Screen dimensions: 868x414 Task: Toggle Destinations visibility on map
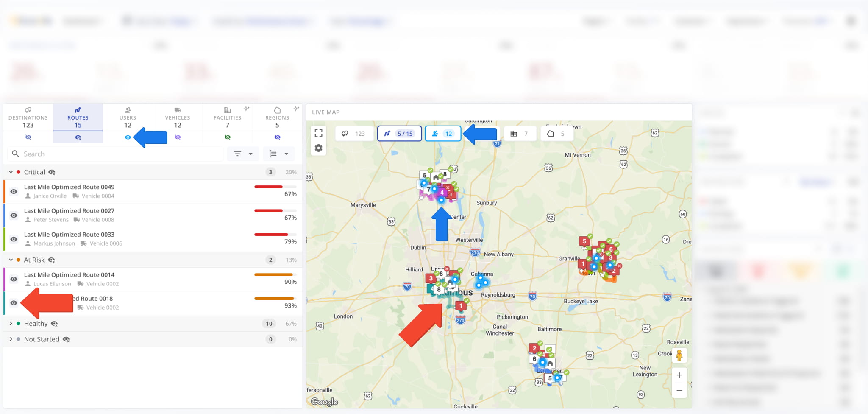[28, 137]
